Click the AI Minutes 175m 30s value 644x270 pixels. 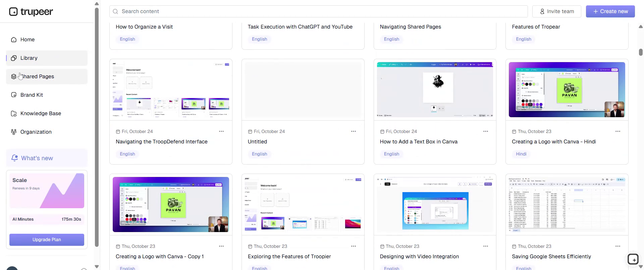click(x=71, y=219)
